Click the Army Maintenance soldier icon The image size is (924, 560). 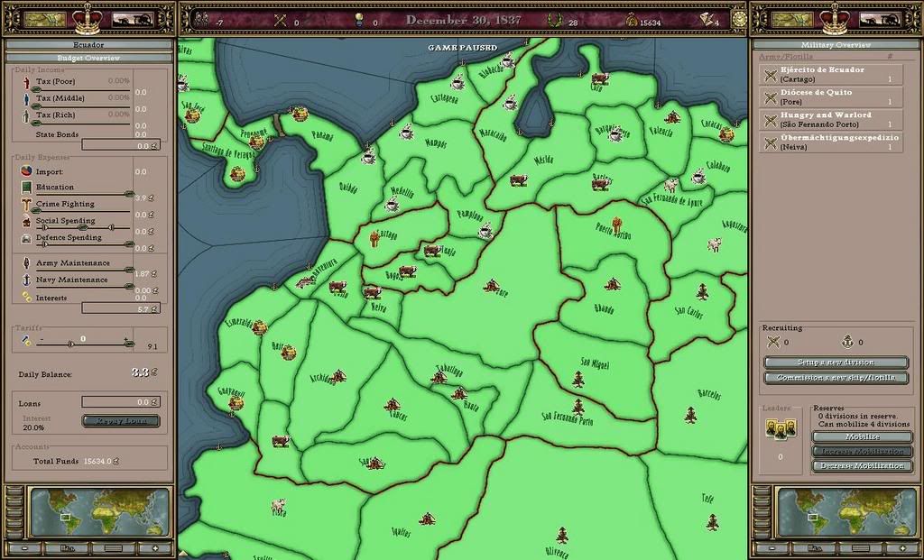pos(26,263)
